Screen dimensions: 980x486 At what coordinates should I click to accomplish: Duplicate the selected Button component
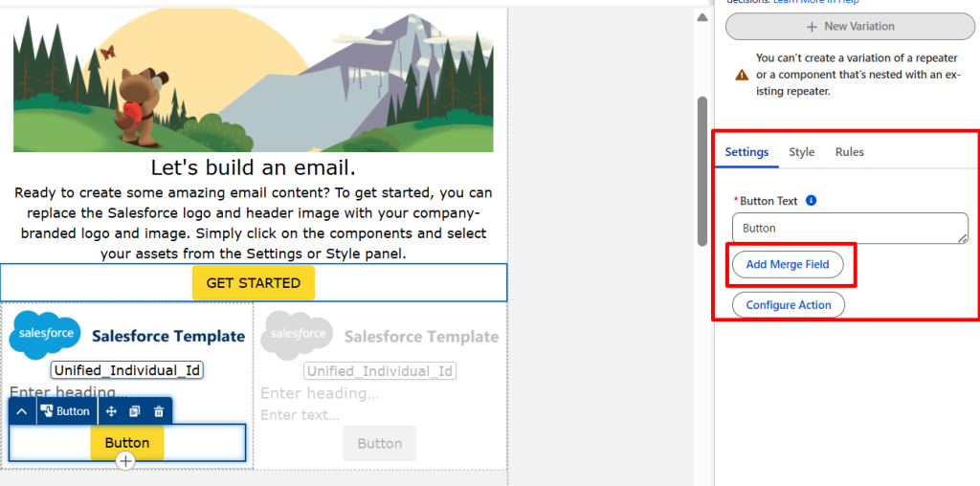[134, 411]
